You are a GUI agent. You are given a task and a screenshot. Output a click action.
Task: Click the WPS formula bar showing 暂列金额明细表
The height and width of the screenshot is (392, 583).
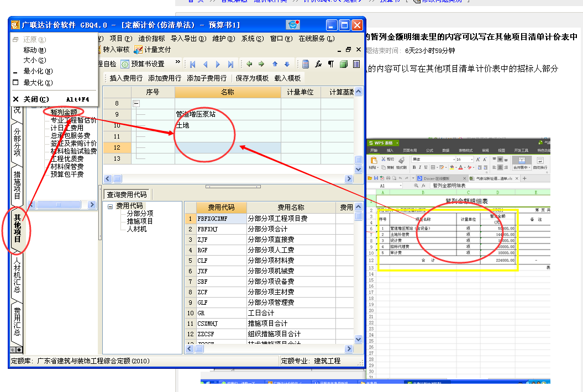489,186
